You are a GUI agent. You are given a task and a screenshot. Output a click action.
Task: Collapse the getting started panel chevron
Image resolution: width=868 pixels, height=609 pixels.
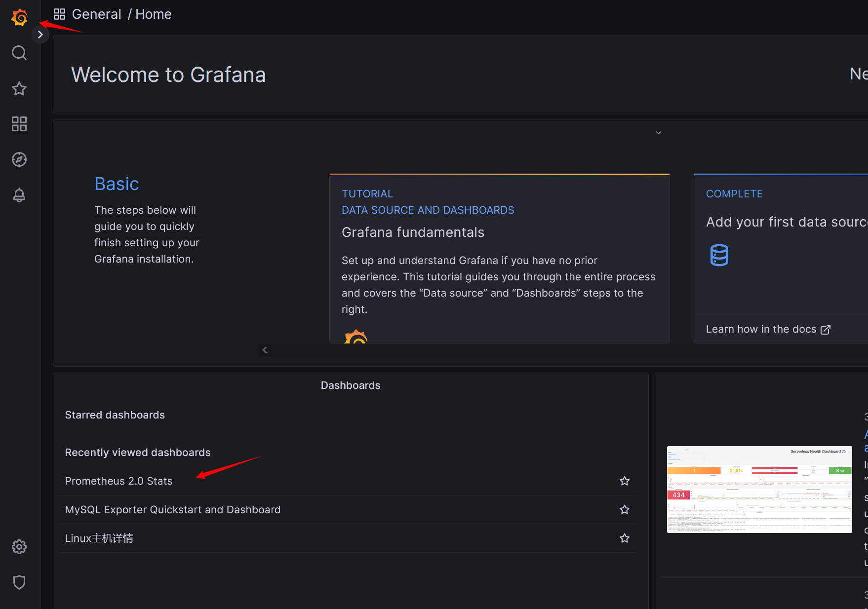(659, 133)
